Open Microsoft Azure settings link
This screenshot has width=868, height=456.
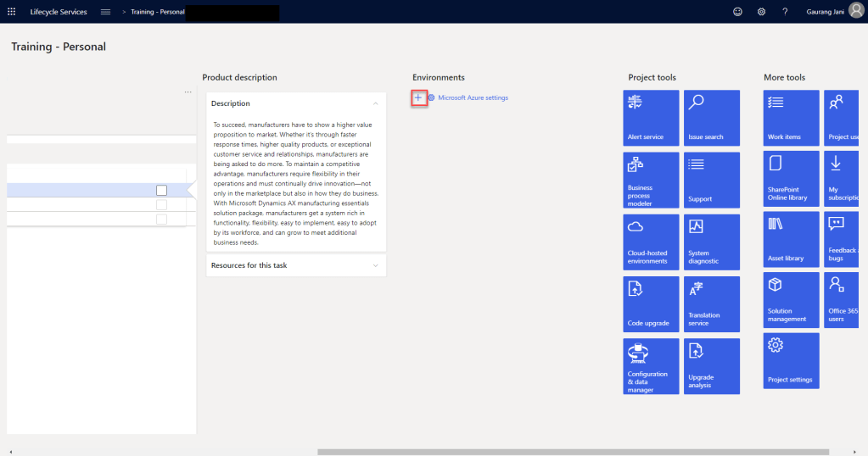coord(473,98)
